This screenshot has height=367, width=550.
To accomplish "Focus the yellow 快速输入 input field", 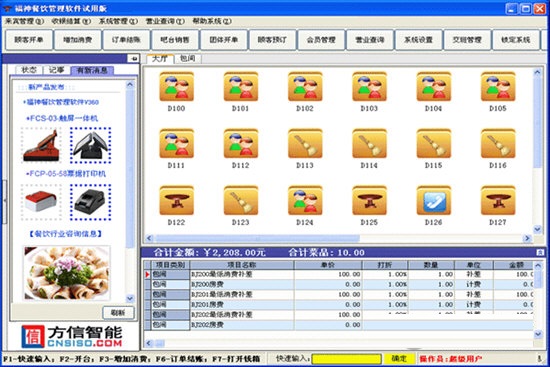I will pyautogui.click(x=347, y=359).
